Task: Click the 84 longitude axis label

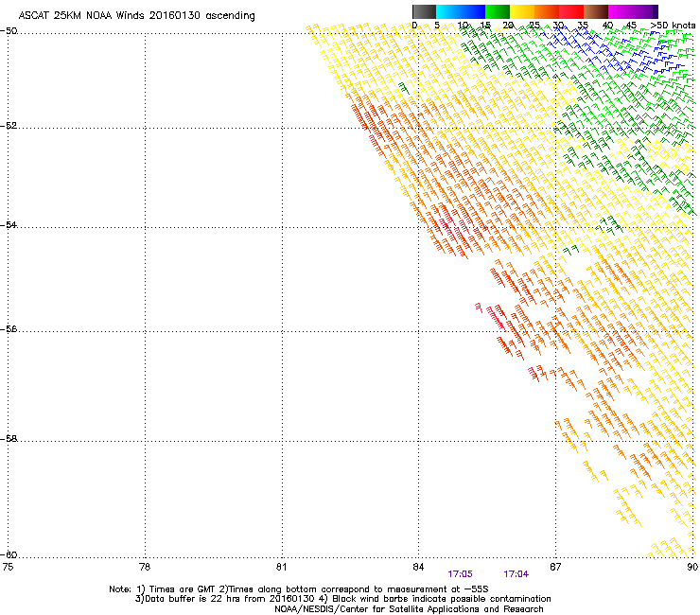Action: (418, 567)
